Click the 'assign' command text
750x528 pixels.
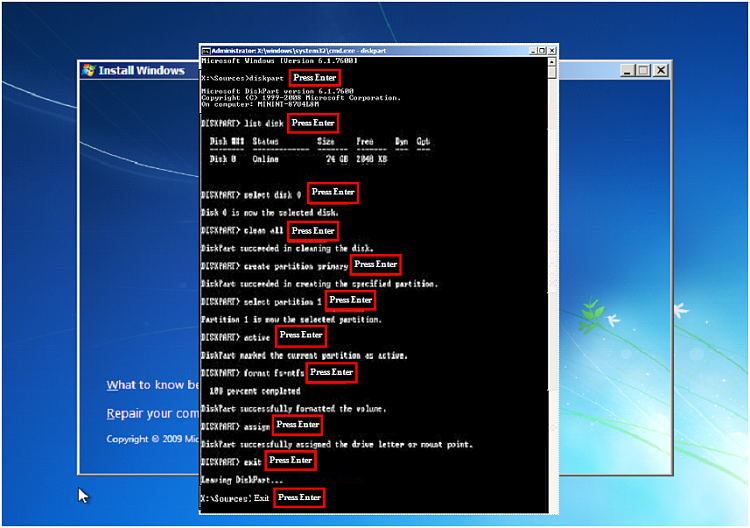[x=257, y=427]
